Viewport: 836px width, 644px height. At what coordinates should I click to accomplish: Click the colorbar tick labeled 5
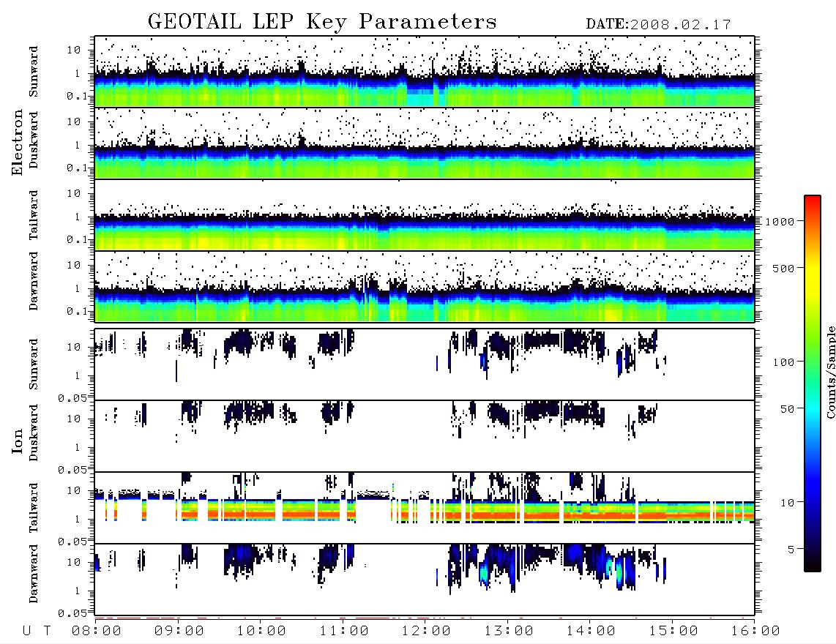[x=791, y=549]
